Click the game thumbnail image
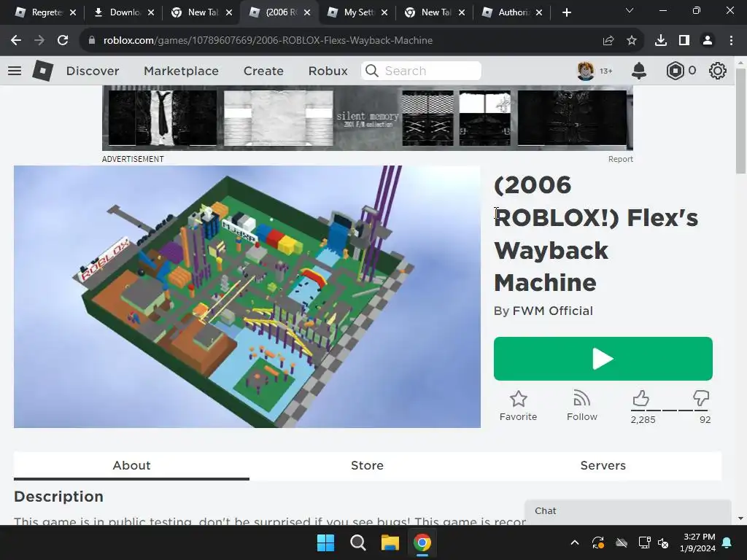747x560 pixels. pos(247,297)
